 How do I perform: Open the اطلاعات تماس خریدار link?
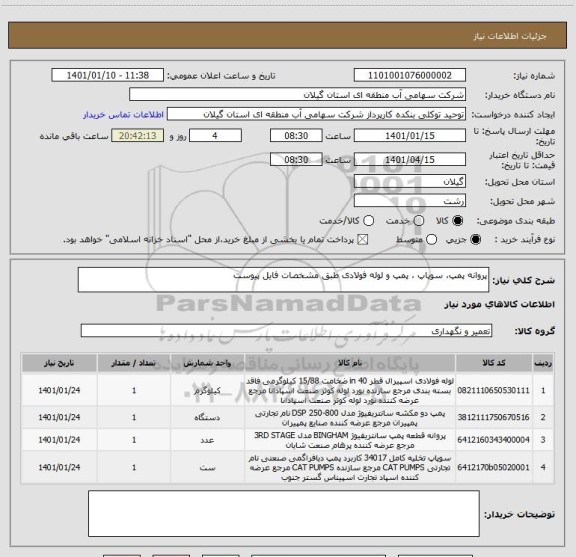coord(123,115)
